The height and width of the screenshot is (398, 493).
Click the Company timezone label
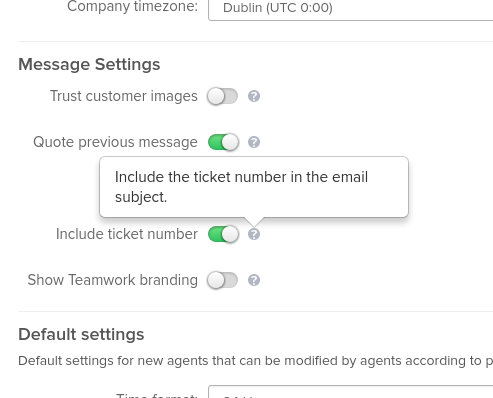(133, 7)
